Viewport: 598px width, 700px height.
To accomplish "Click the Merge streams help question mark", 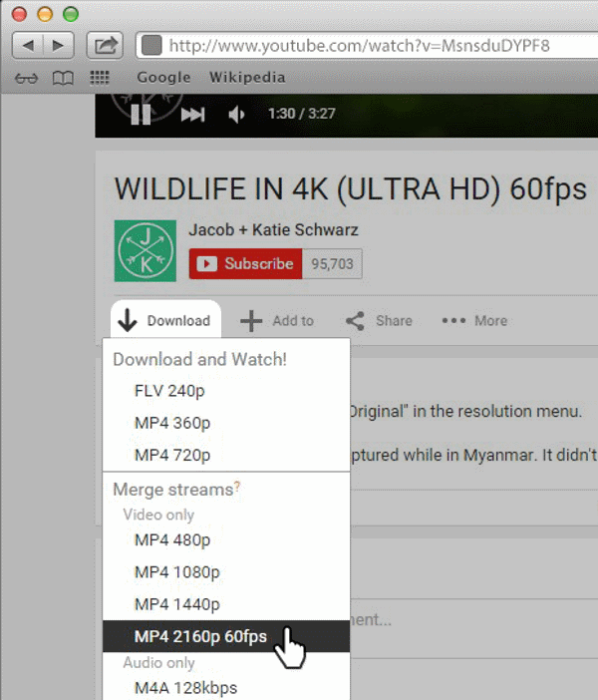I will tap(237, 486).
